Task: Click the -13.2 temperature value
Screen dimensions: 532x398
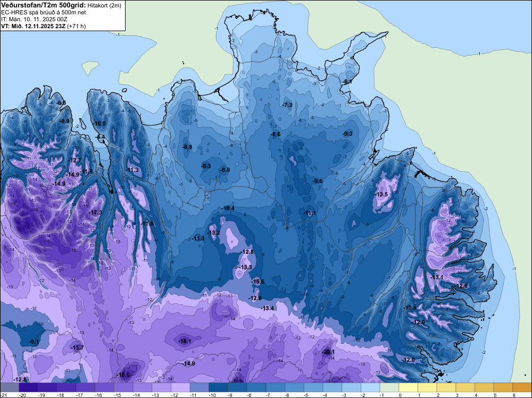Action: point(214,233)
